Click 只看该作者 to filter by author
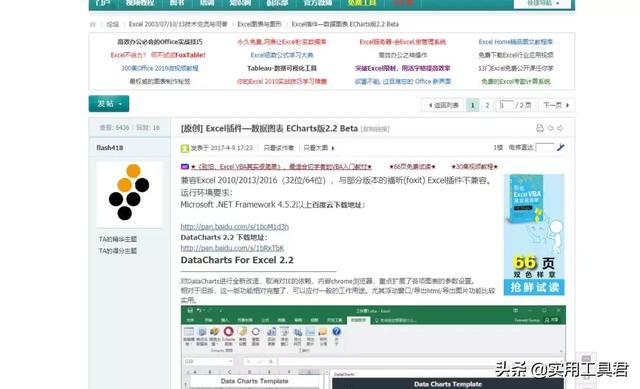Image resolution: width=640 pixels, height=389 pixels. [279, 148]
